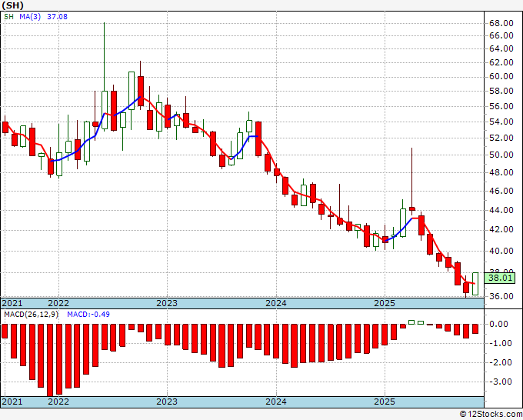Select 2024 on the price chart time axis
Screen dimensions: 523x420
pyautogui.click(x=276, y=303)
